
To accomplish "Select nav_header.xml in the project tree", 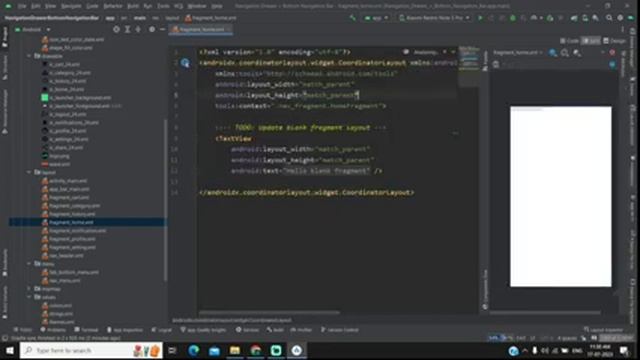I will [x=63, y=256].
